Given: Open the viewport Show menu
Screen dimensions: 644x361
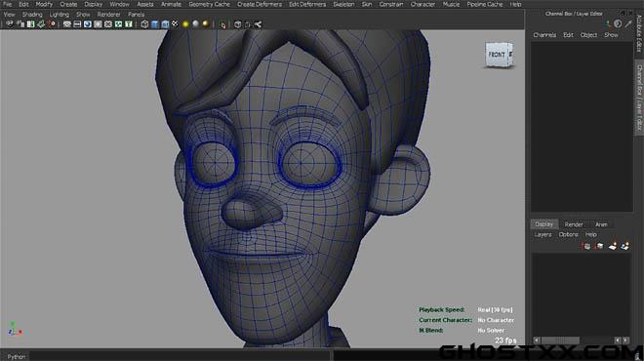Looking at the screenshot, I should (83, 15).
